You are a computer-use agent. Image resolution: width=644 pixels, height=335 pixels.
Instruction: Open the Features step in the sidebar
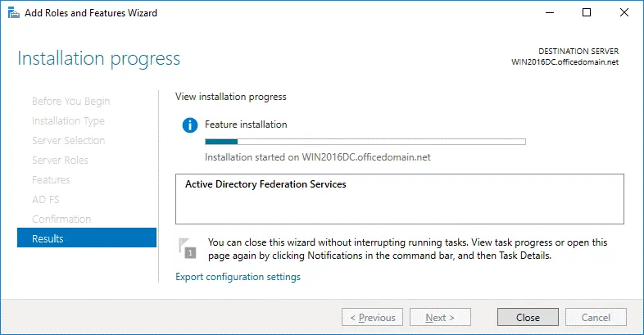coord(51,180)
